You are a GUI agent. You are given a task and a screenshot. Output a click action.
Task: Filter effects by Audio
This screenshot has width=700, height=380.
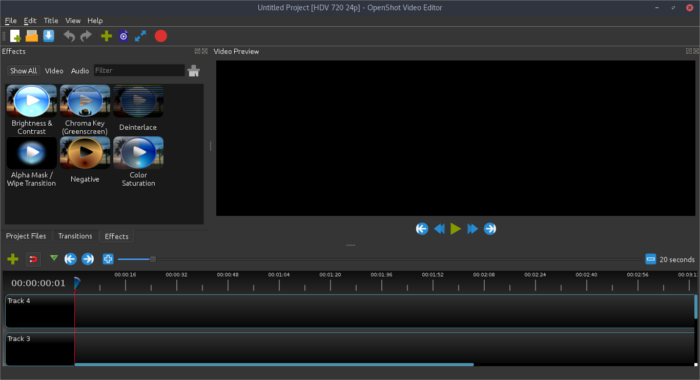(80, 71)
